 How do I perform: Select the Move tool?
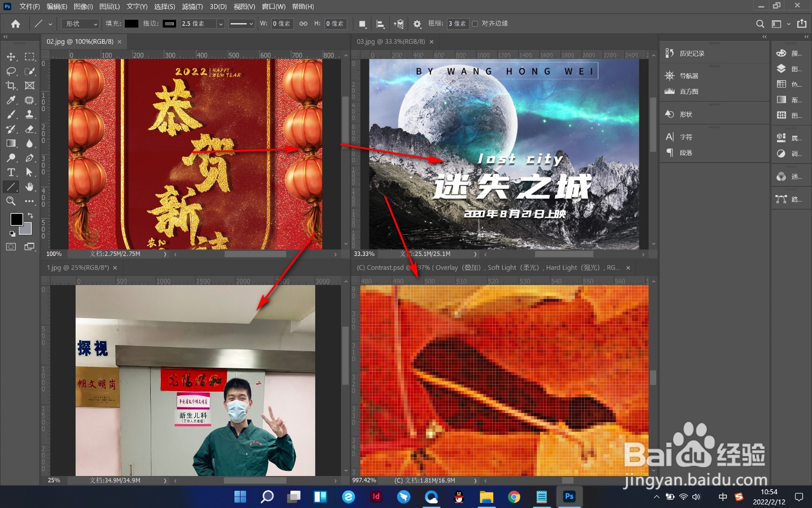point(11,57)
